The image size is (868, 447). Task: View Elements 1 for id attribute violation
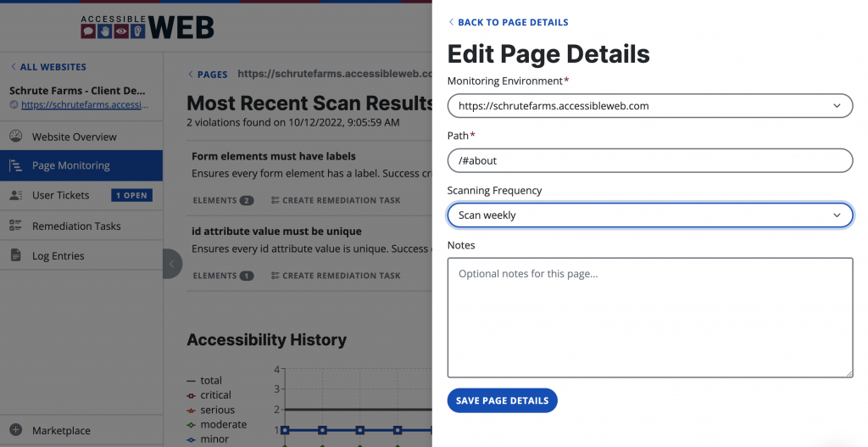tap(223, 276)
